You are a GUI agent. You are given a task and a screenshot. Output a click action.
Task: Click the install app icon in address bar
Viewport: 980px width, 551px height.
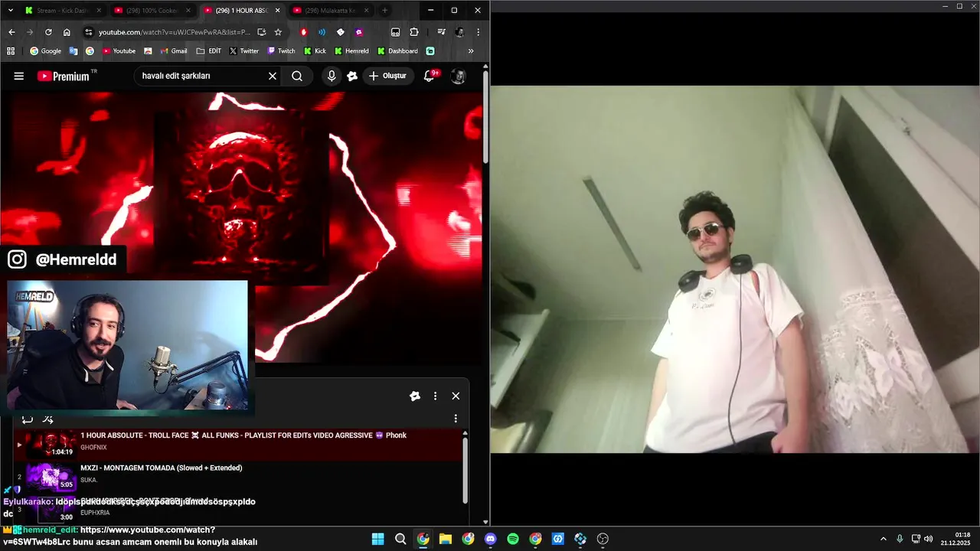[262, 32]
